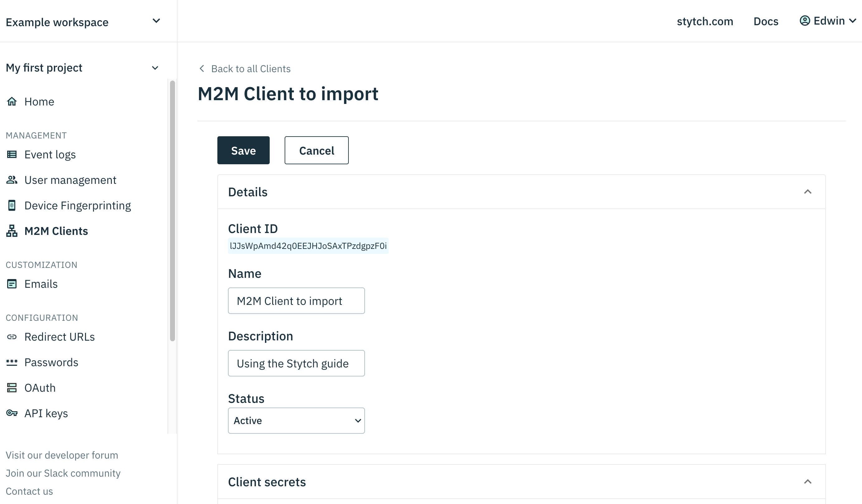862x504 pixels.
Task: Click the Contact us link
Action: pyautogui.click(x=29, y=491)
